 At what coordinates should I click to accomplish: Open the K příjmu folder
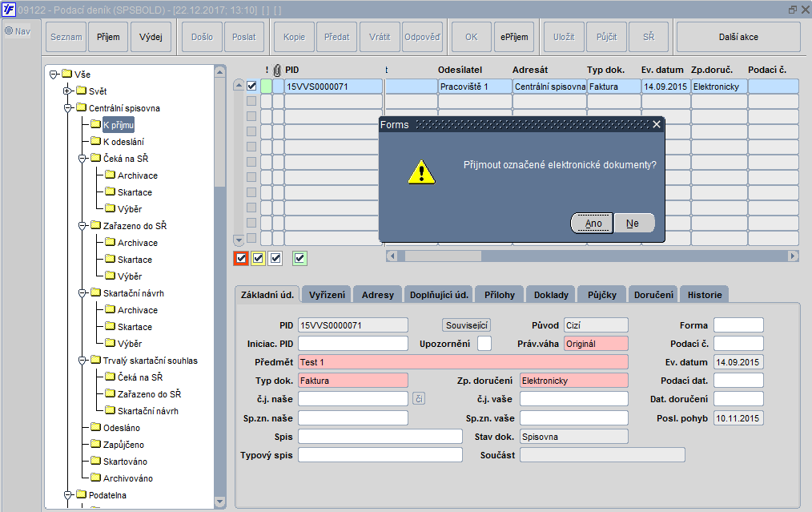(119, 125)
